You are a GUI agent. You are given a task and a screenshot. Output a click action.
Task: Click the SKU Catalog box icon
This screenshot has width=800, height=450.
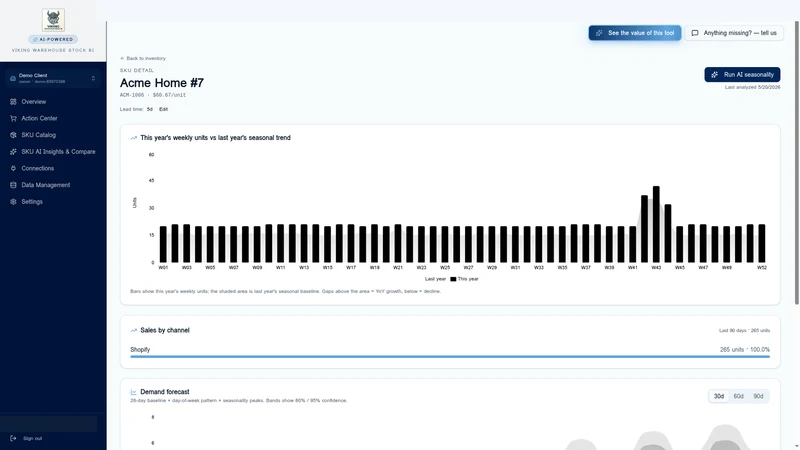tap(13, 135)
